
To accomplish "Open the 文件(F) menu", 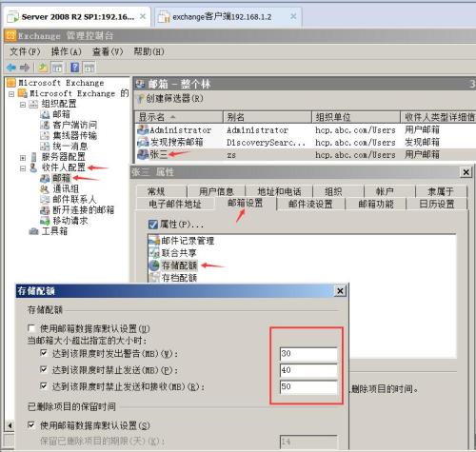I will pyautogui.click(x=25, y=51).
